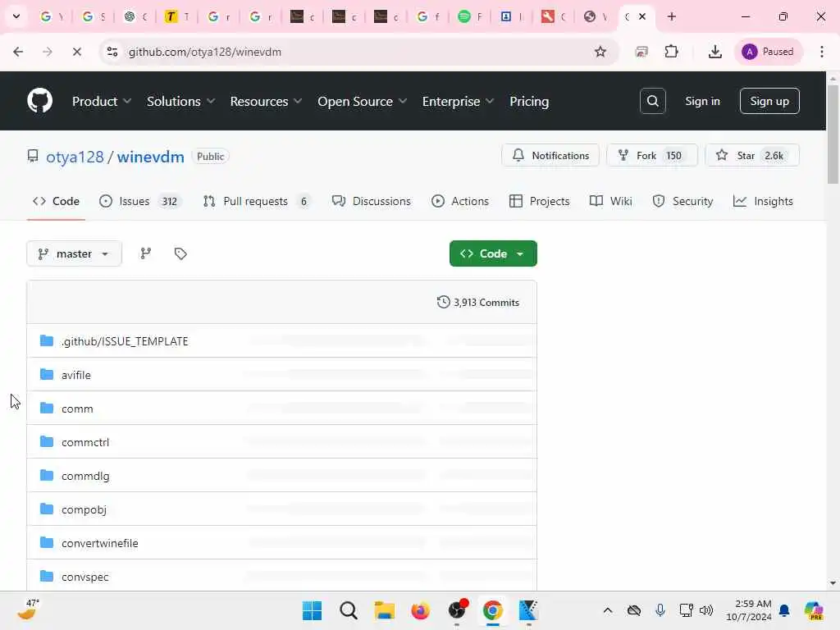Screen dimensions: 840x630
Task: Close the current browser tab
Action: (641, 16)
